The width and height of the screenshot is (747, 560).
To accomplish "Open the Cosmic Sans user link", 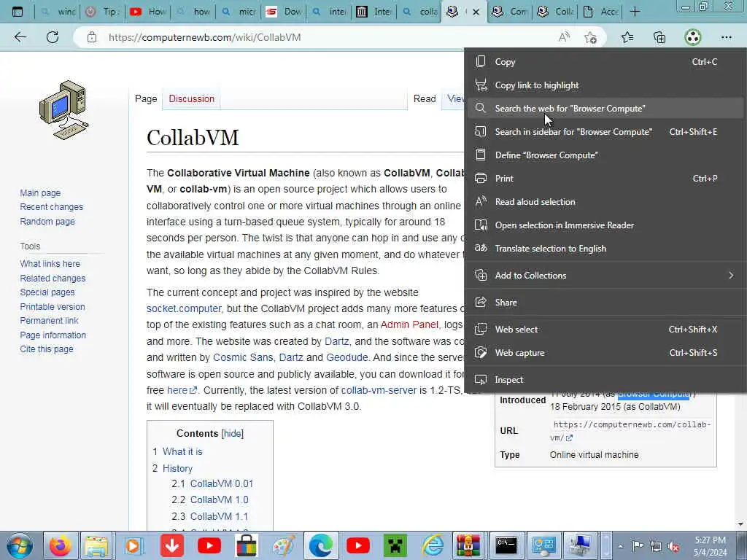I will (x=243, y=357).
